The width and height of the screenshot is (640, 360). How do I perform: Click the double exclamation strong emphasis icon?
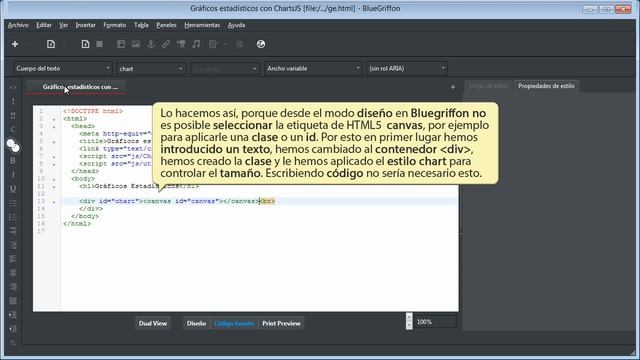click(x=13, y=116)
